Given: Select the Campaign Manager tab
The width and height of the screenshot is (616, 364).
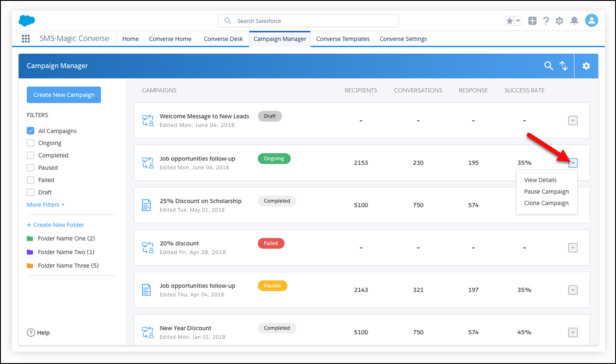Looking at the screenshot, I should pos(280,39).
